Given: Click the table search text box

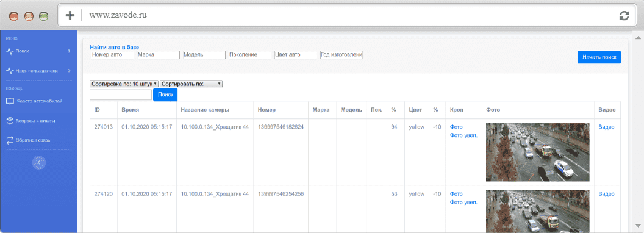Looking at the screenshot, I should [121, 95].
